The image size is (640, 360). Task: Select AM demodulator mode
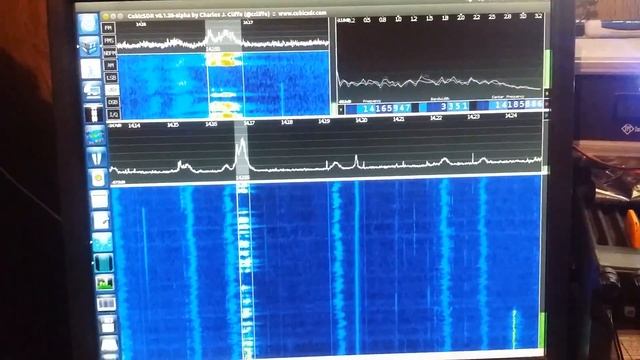[110, 65]
